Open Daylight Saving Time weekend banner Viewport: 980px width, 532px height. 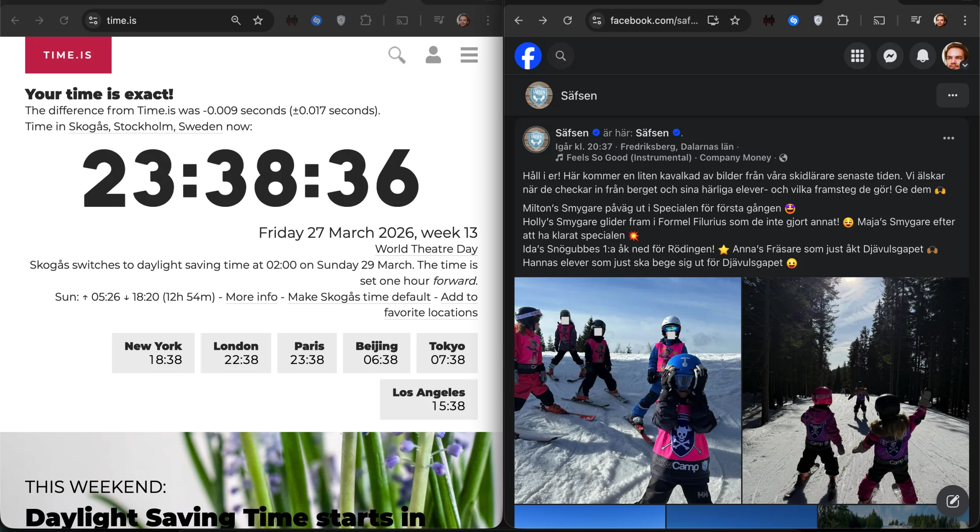coord(251,480)
